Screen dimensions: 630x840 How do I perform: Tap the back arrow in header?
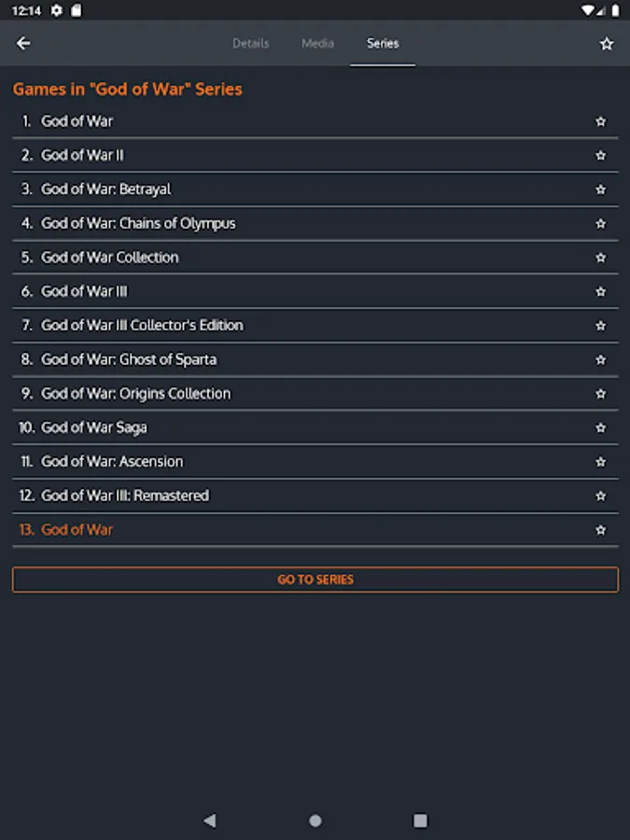24,44
